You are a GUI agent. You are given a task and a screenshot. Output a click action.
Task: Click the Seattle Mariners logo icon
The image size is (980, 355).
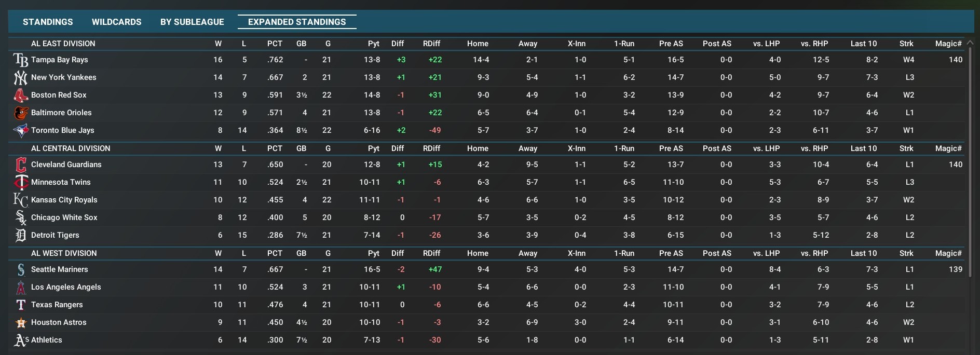click(21, 270)
